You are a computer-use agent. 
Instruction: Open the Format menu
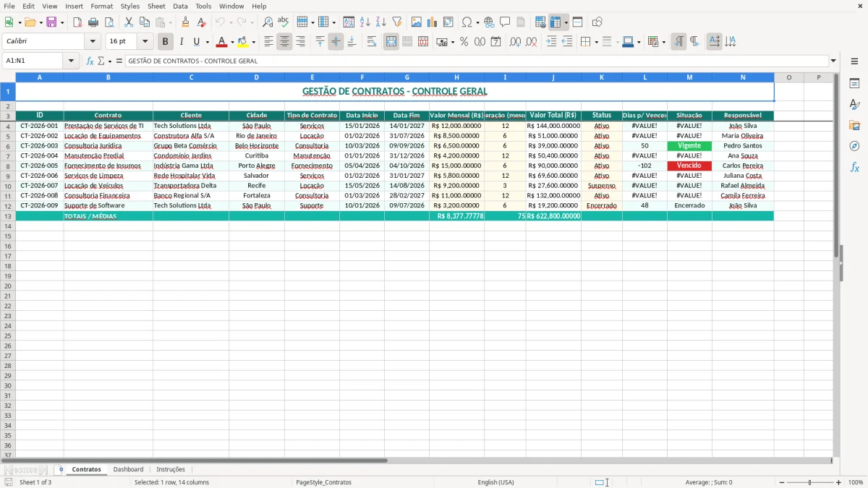point(101,6)
